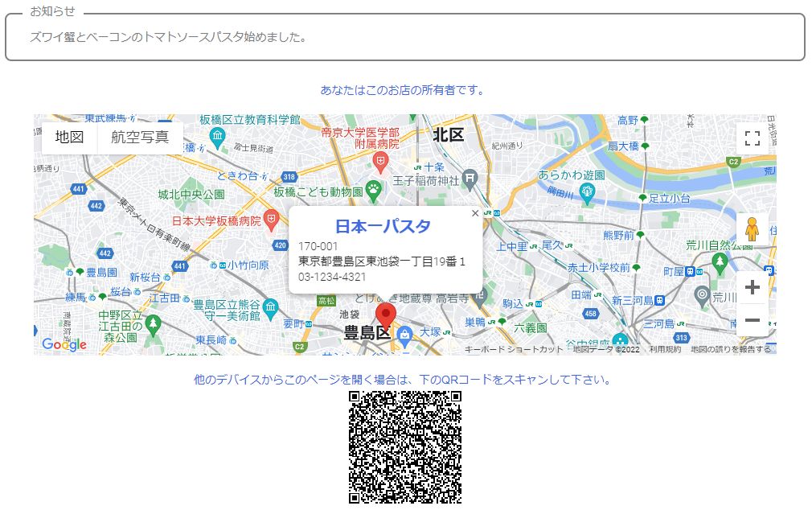Click the 池袋 station label
Viewport: 812px width, 510px height.
click(x=350, y=314)
